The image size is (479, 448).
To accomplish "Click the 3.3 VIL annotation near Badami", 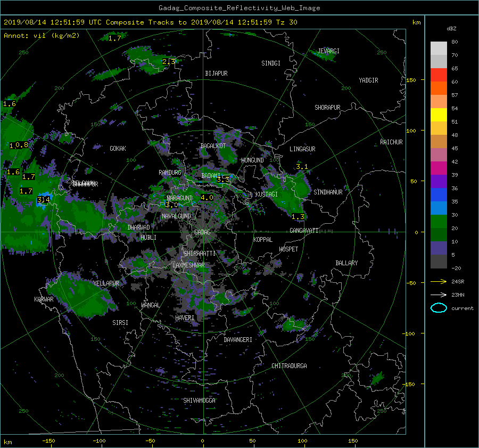I will click(222, 180).
